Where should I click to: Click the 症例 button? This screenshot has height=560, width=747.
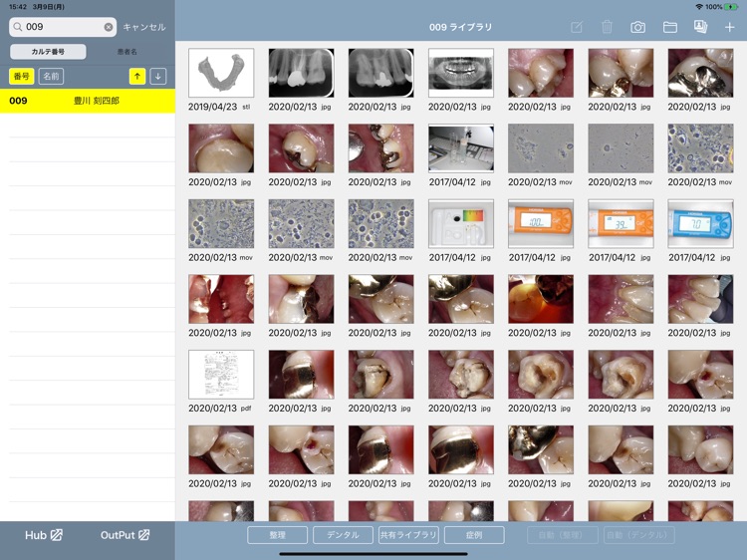click(474, 535)
